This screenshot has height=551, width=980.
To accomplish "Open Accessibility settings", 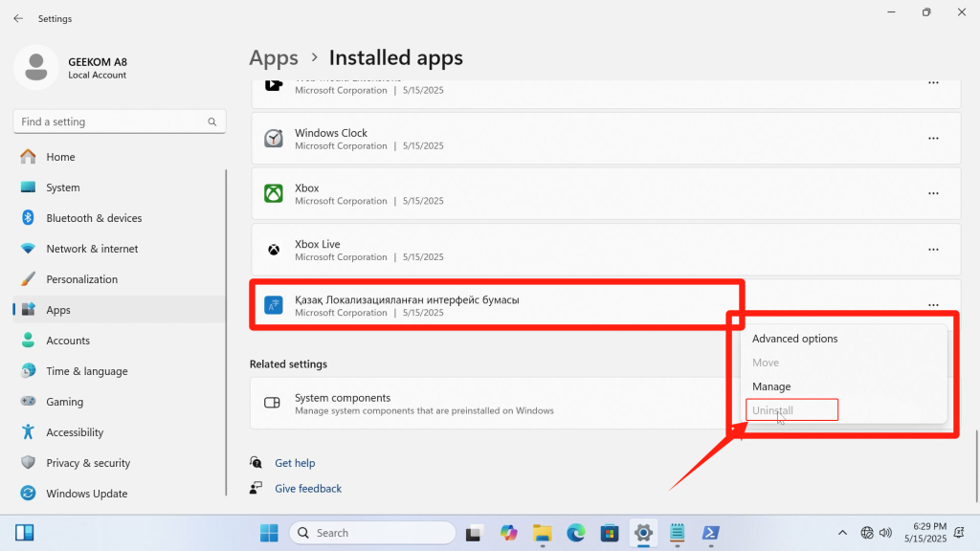I will coord(119,432).
